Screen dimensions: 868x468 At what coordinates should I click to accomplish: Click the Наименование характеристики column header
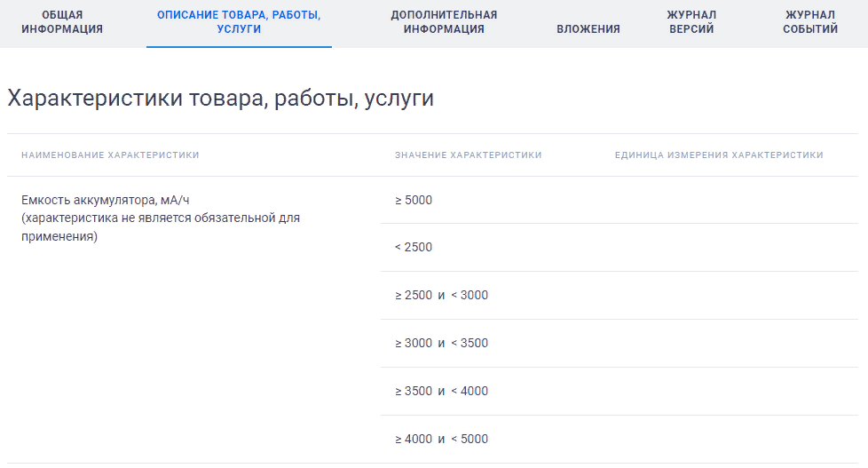tap(110, 155)
